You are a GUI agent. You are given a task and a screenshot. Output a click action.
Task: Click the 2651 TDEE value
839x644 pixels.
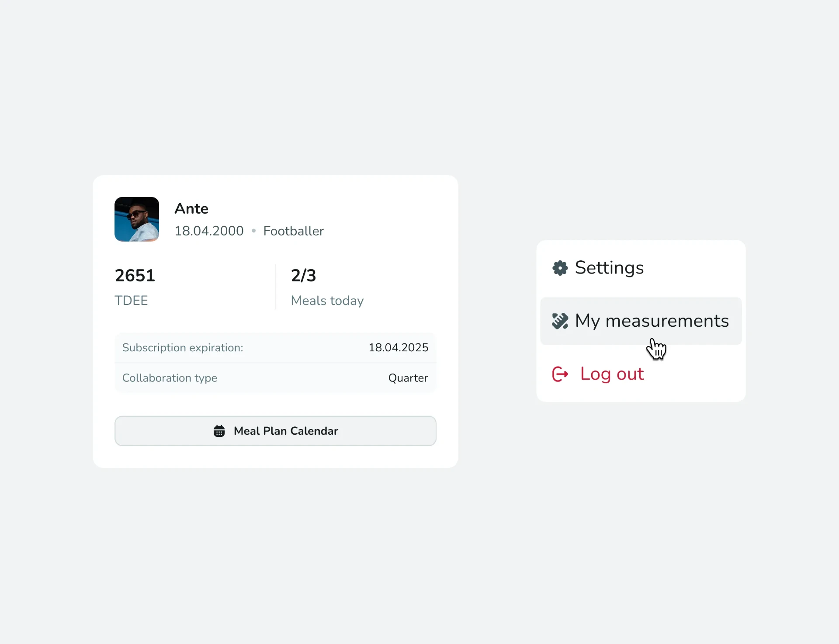(135, 275)
